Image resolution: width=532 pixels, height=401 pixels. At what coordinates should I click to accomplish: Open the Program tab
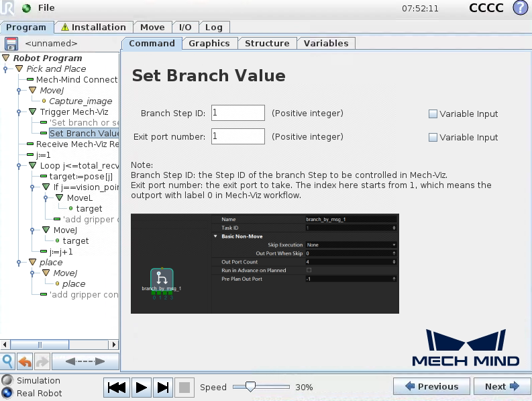point(26,27)
